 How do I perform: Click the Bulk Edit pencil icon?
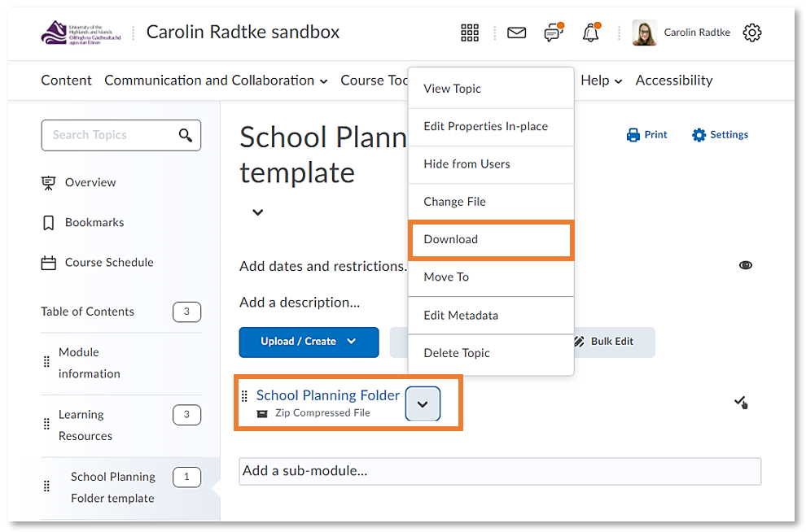point(578,342)
